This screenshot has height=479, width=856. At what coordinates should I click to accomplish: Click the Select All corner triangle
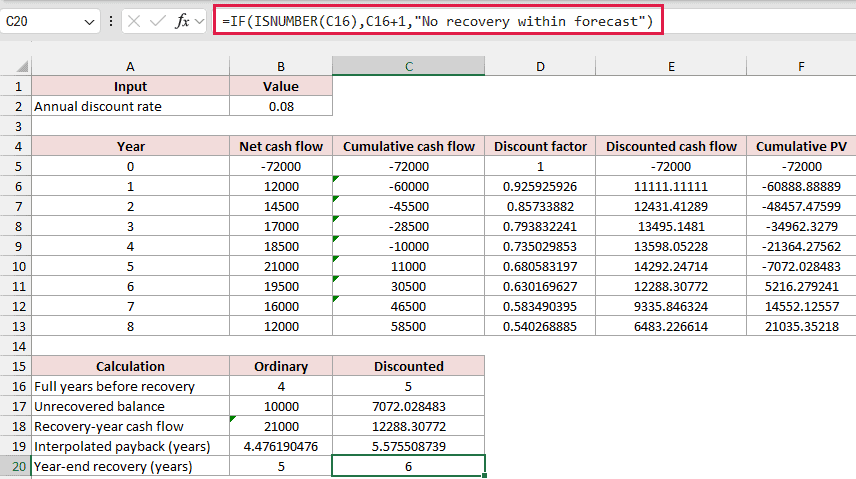tap(22, 67)
